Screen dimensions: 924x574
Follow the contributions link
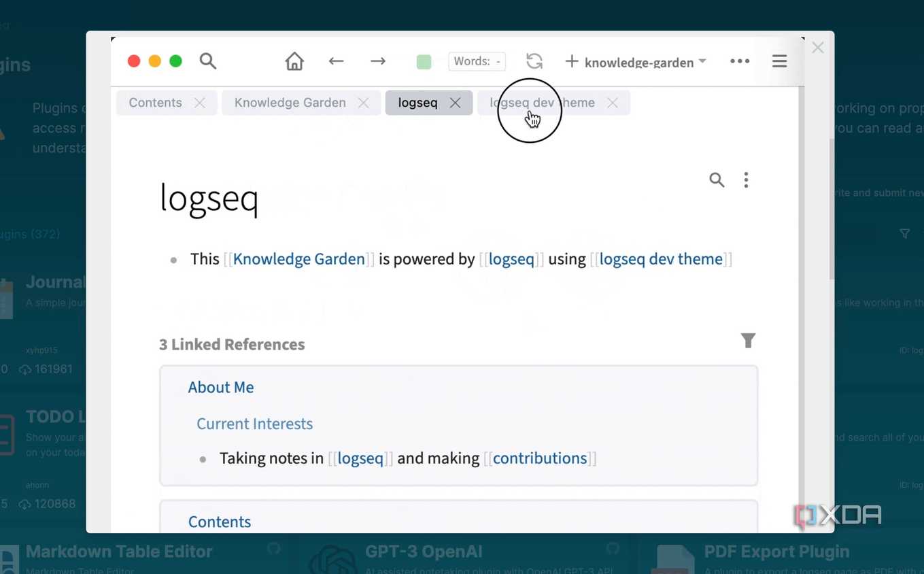pyautogui.click(x=540, y=458)
